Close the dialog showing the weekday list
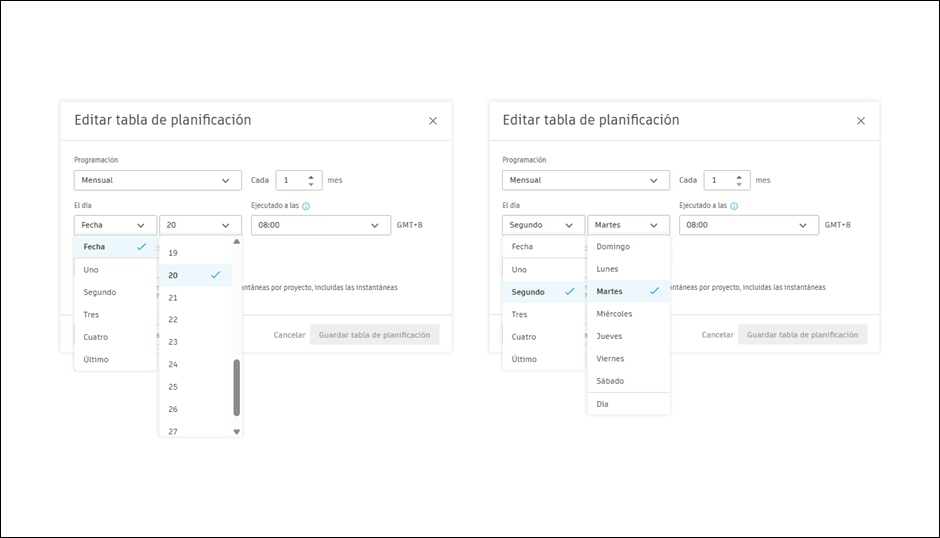 click(x=861, y=121)
